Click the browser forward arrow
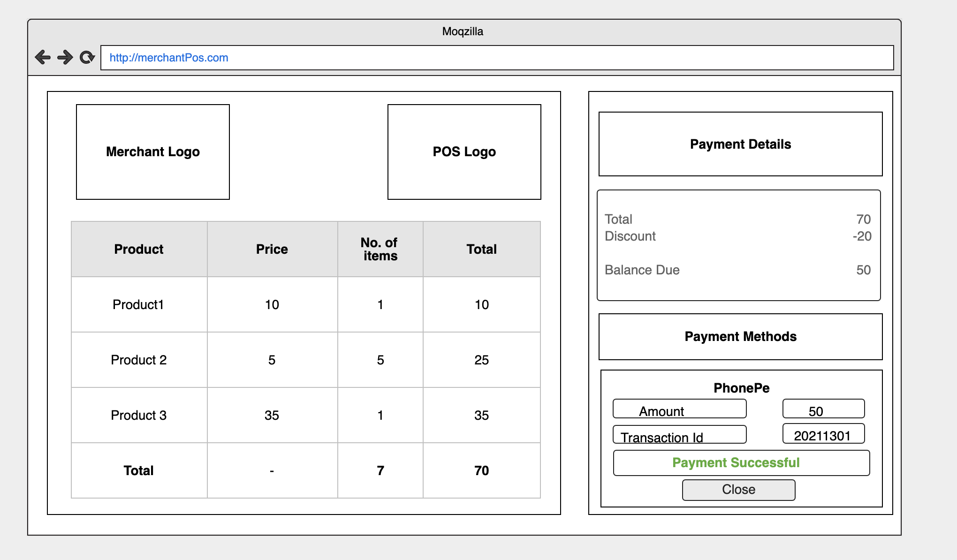Image resolution: width=957 pixels, height=560 pixels. (x=65, y=57)
